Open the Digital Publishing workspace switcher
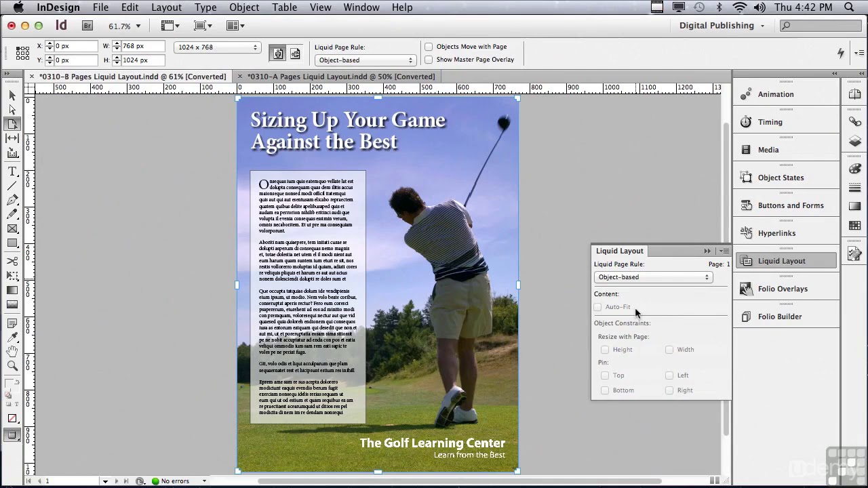 tap(722, 26)
